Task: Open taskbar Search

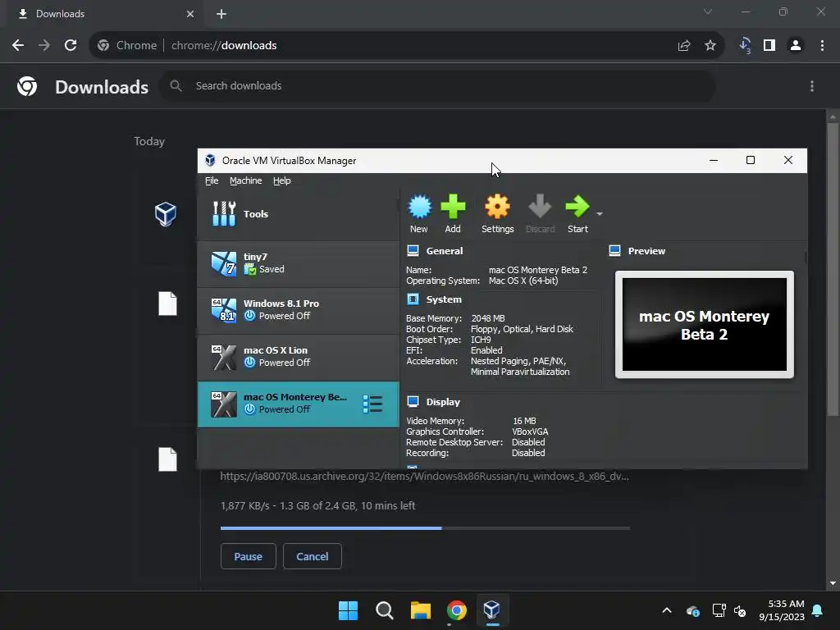Action: click(384, 610)
